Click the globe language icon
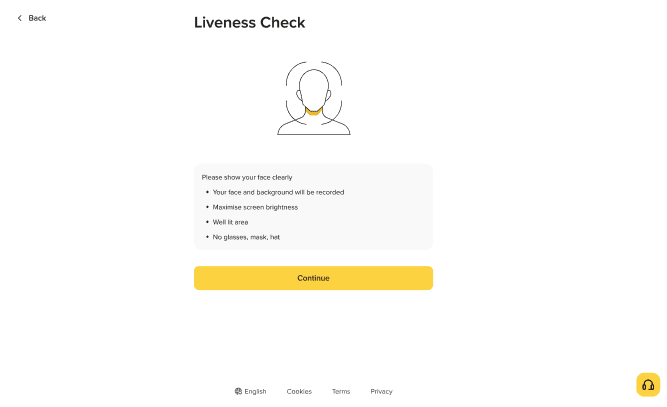Viewport: 667px width, 407px height. [239, 391]
